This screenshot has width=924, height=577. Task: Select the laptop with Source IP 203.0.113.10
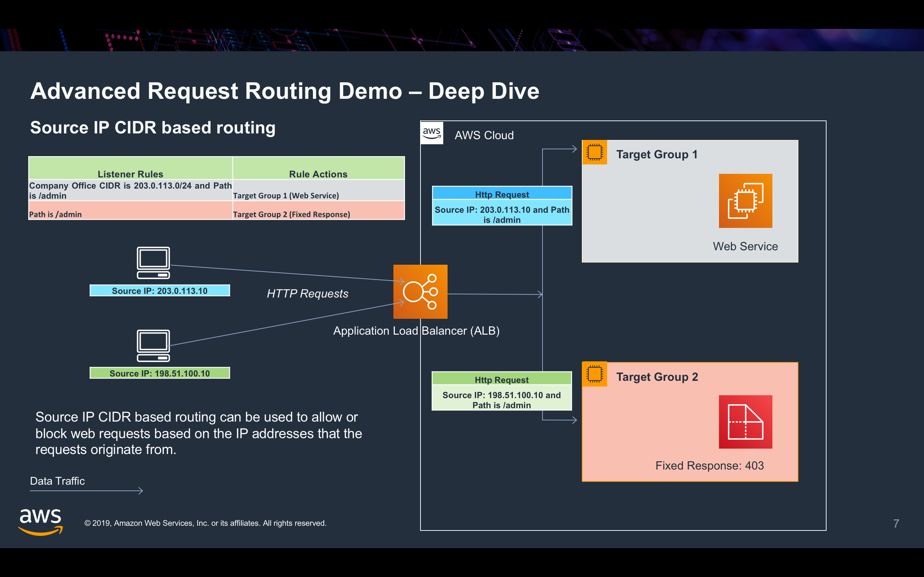click(153, 263)
